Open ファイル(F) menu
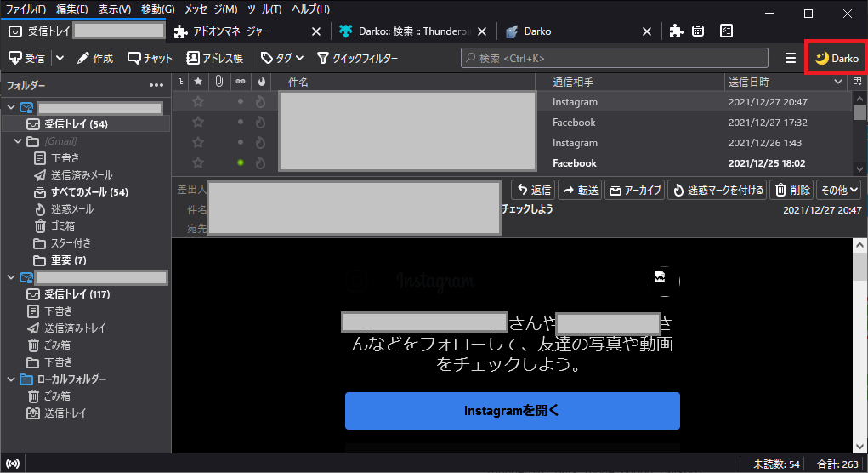 (26, 9)
